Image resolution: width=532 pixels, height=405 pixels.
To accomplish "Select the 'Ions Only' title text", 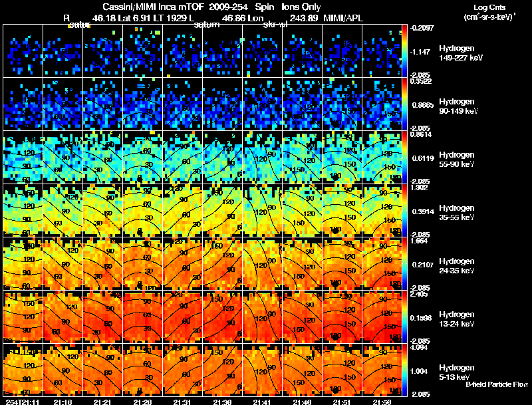I will click(x=301, y=7).
